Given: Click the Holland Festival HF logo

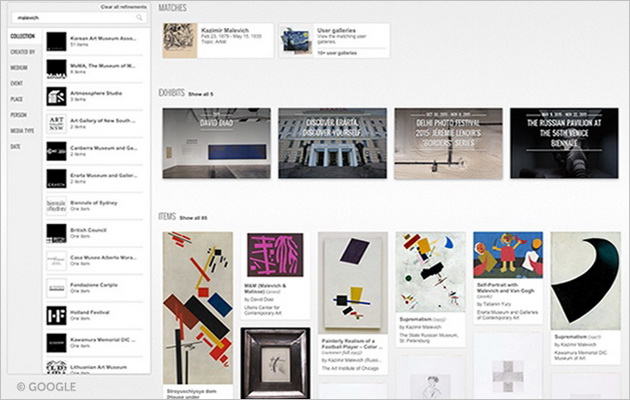Looking at the screenshot, I should click(56, 316).
